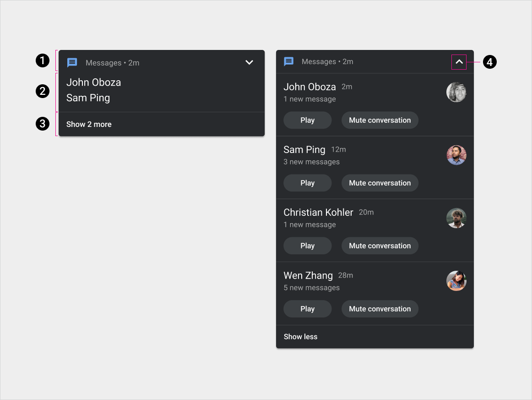
Task: Expand the collapsed Messages notification chevron
Action: tap(249, 62)
